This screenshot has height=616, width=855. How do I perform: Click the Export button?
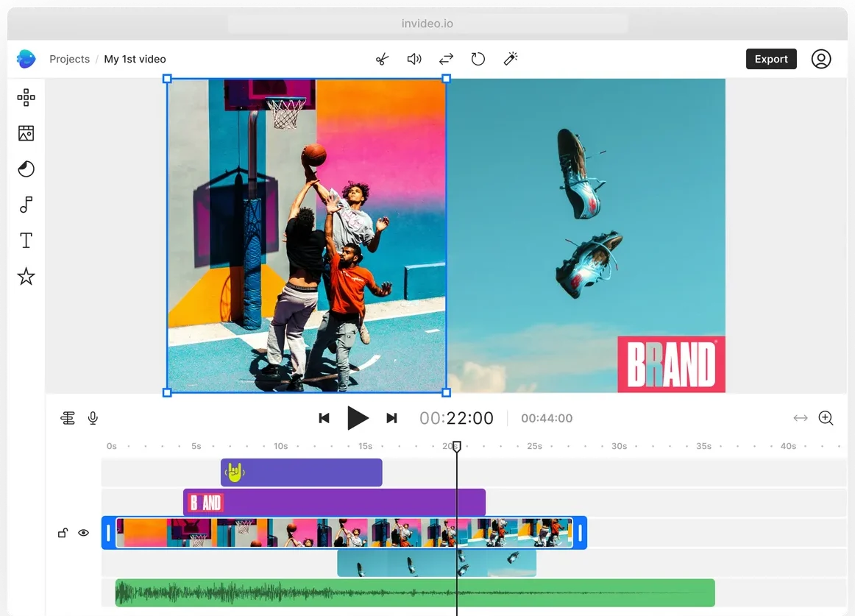coord(771,59)
